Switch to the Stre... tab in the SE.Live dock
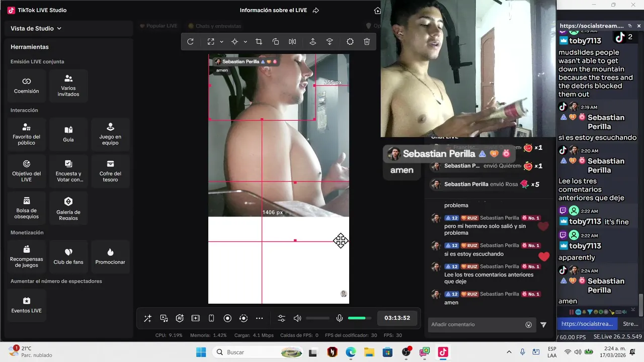 pyautogui.click(x=630, y=324)
